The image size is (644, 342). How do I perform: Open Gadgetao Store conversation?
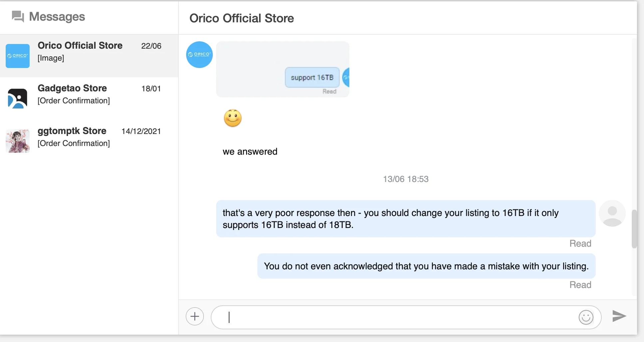89,98
